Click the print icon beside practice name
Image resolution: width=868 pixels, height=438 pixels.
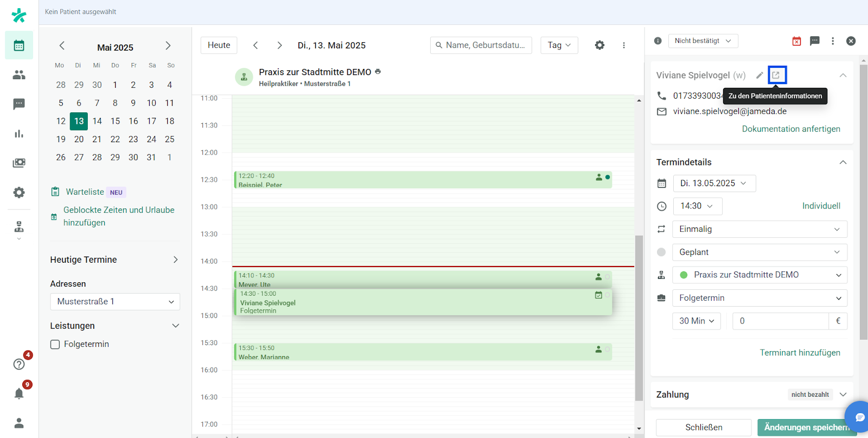pos(378,72)
